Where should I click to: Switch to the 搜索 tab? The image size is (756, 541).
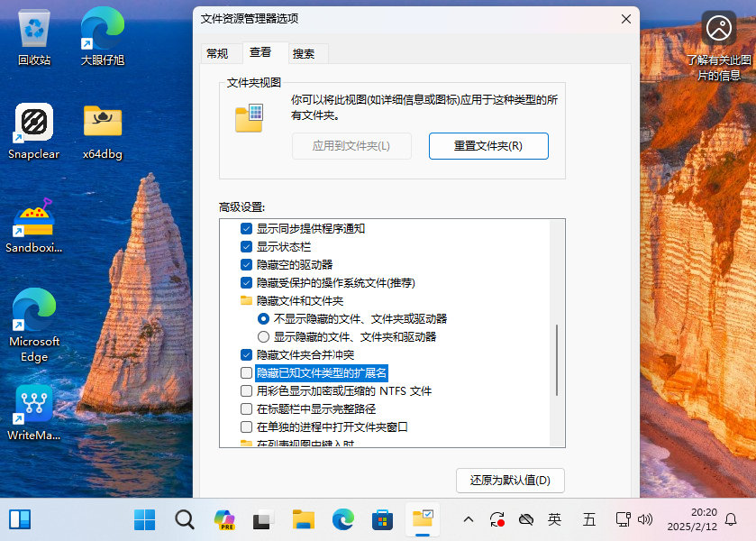click(x=304, y=53)
